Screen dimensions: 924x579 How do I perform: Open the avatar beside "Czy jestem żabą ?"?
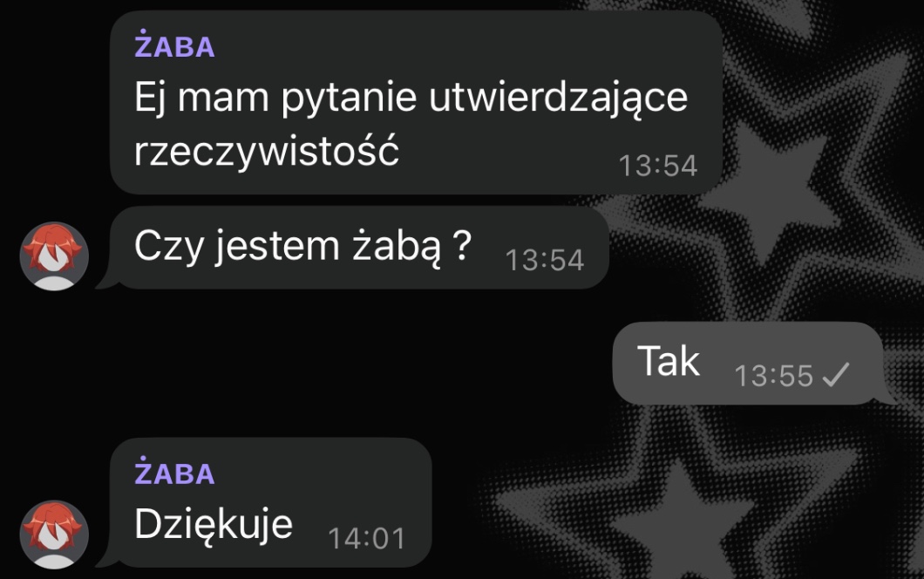pos(54,255)
